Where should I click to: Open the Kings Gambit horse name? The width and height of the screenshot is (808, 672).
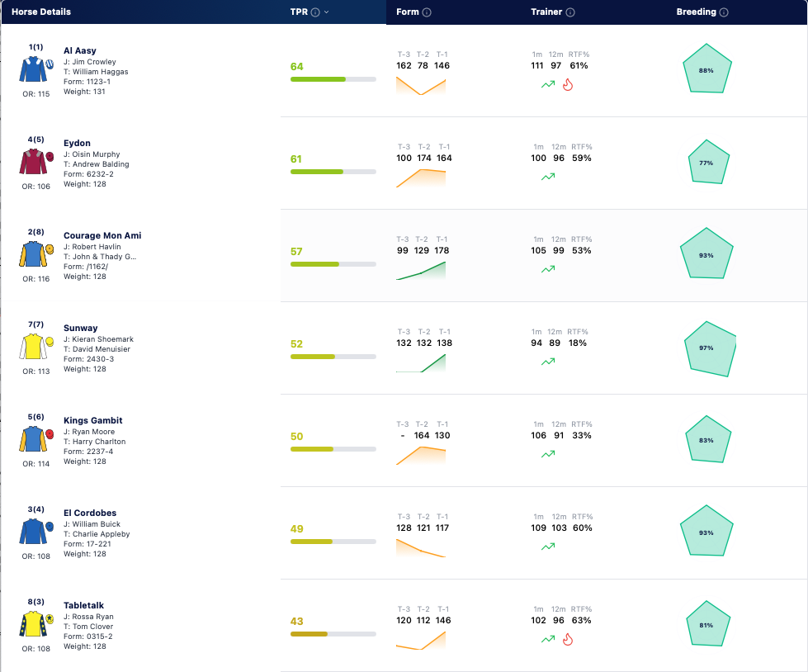click(x=92, y=420)
